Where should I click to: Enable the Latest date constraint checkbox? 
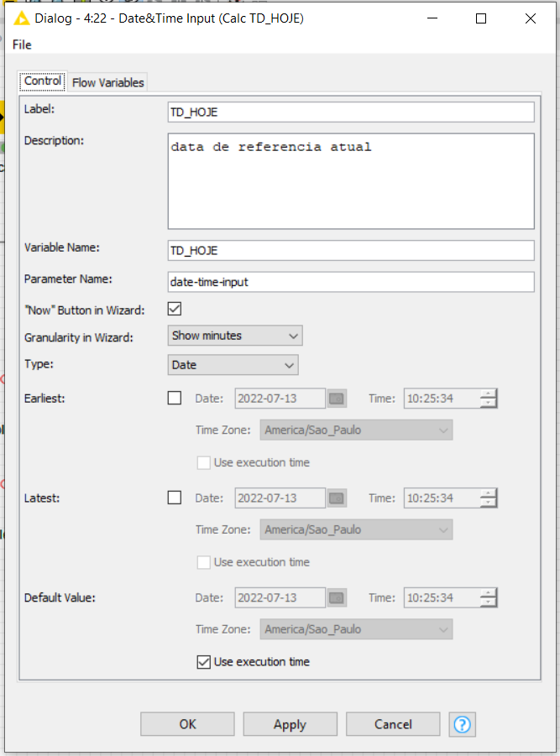pos(175,498)
